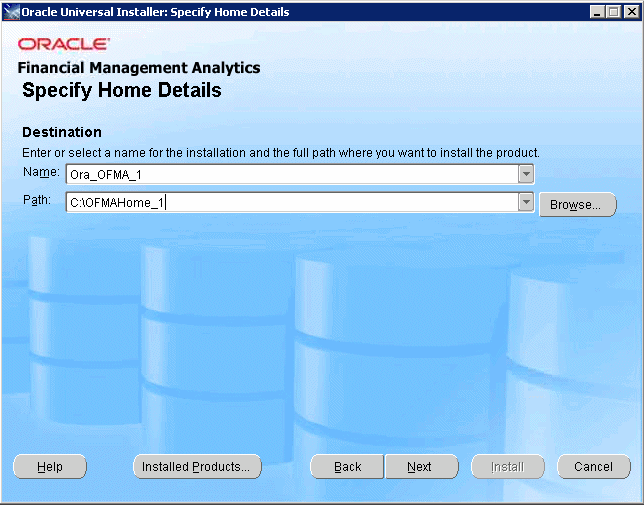
Task: Click the greyed-out Install button
Action: point(508,466)
